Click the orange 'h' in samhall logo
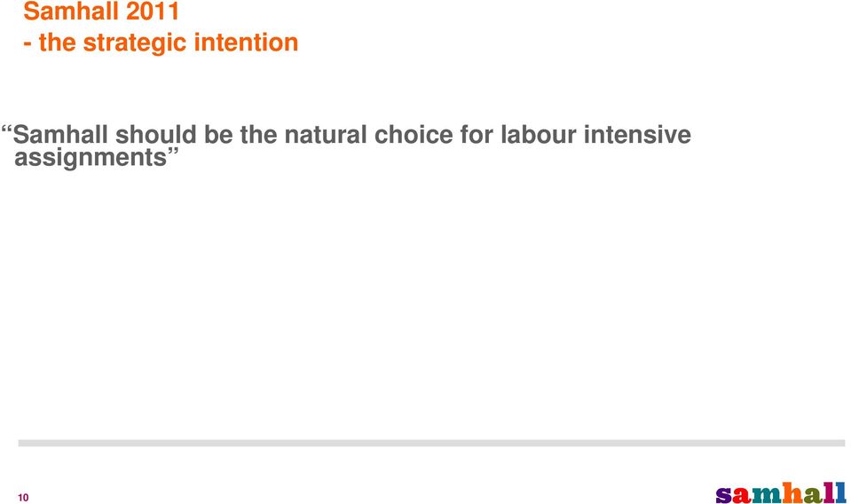This screenshot has height=504, width=851. coord(792,492)
